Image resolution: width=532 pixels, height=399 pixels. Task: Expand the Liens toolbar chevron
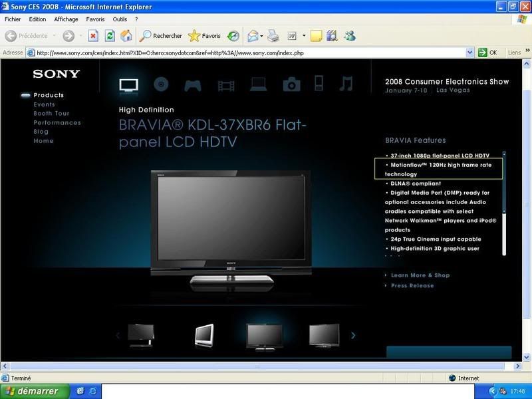pos(528,51)
